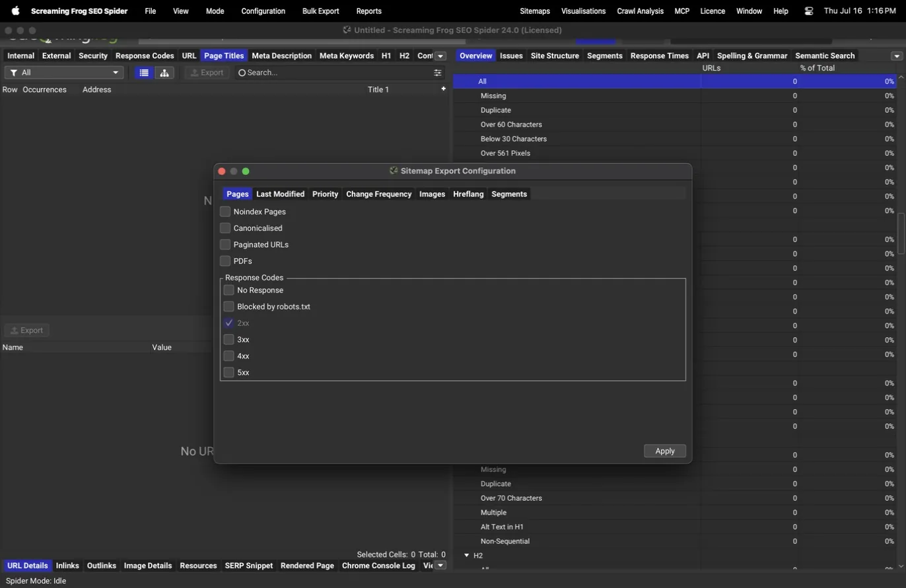
Task: Switch to list view icon
Action: (144, 73)
